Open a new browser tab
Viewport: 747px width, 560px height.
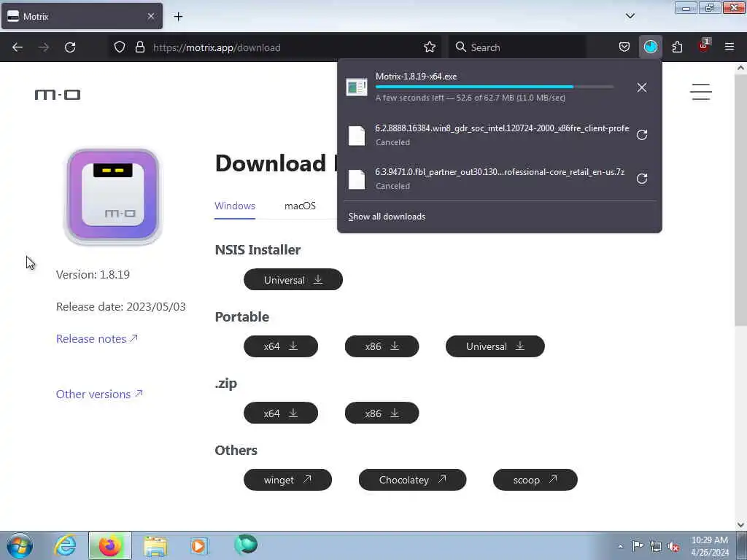pos(178,17)
